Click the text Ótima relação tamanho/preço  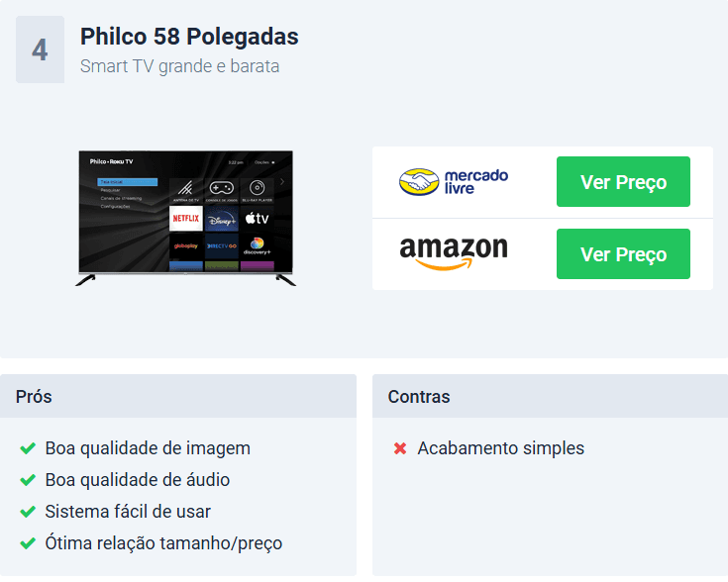point(163,543)
